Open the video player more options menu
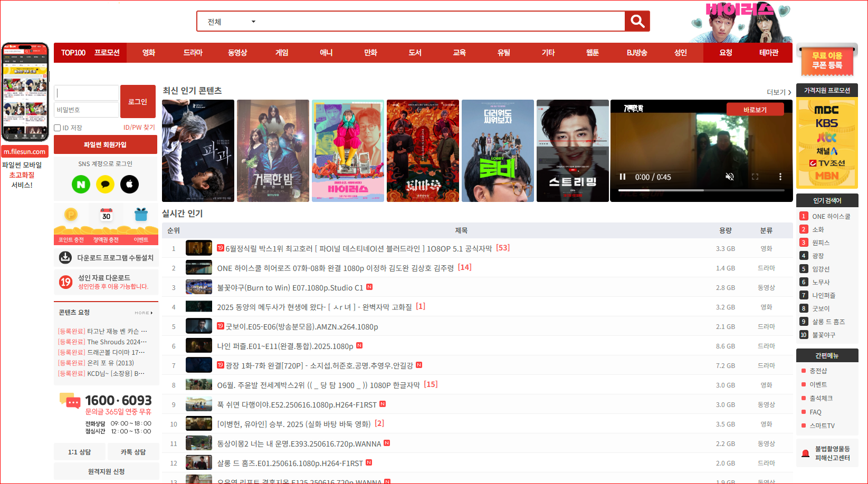 [780, 177]
